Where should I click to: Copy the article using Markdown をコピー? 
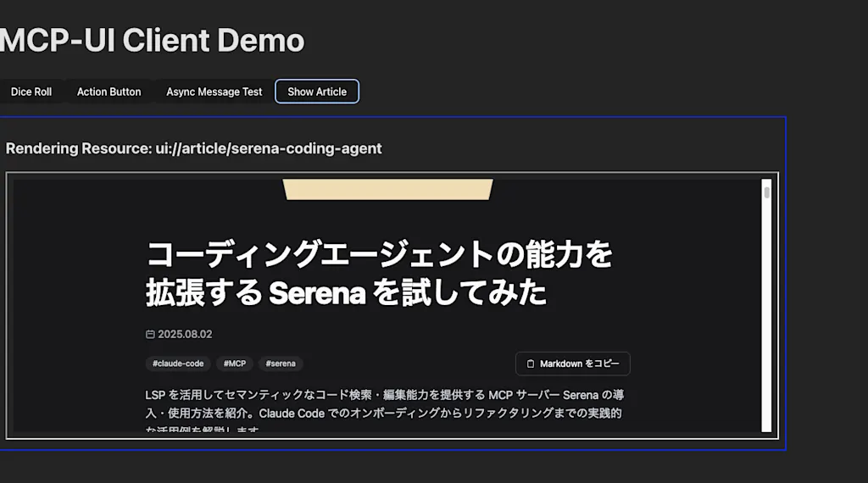coord(573,364)
